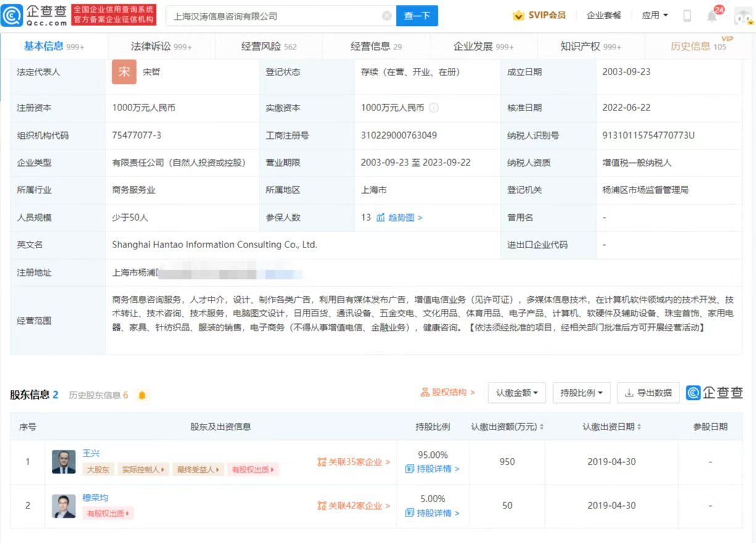Open 企业套餐 in the header
This screenshot has height=543, width=756.
[604, 15]
